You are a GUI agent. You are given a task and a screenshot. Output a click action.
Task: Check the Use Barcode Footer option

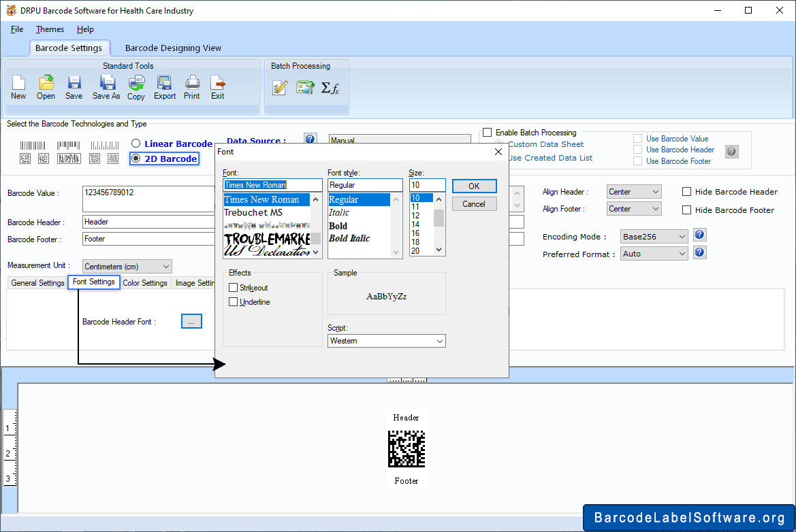[x=637, y=161]
